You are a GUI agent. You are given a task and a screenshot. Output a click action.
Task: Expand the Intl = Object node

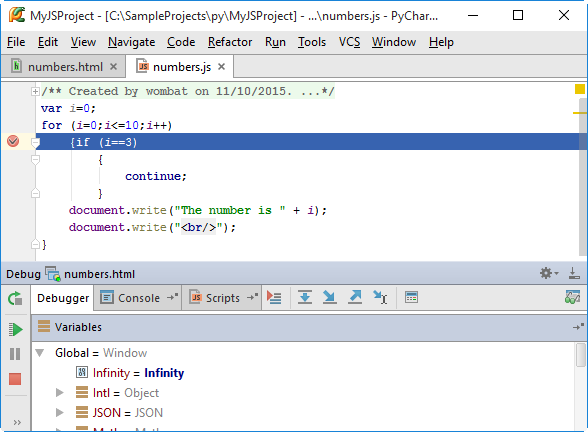(x=59, y=393)
